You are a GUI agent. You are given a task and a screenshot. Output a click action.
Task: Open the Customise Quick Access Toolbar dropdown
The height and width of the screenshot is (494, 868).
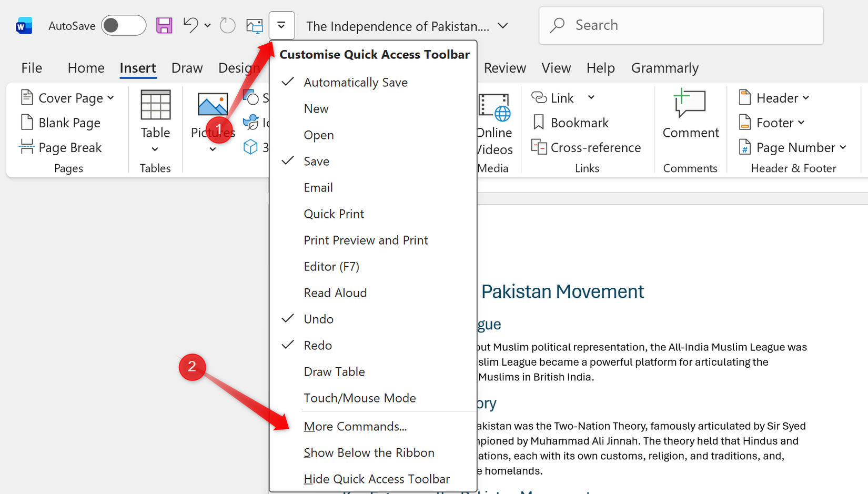pyautogui.click(x=281, y=25)
